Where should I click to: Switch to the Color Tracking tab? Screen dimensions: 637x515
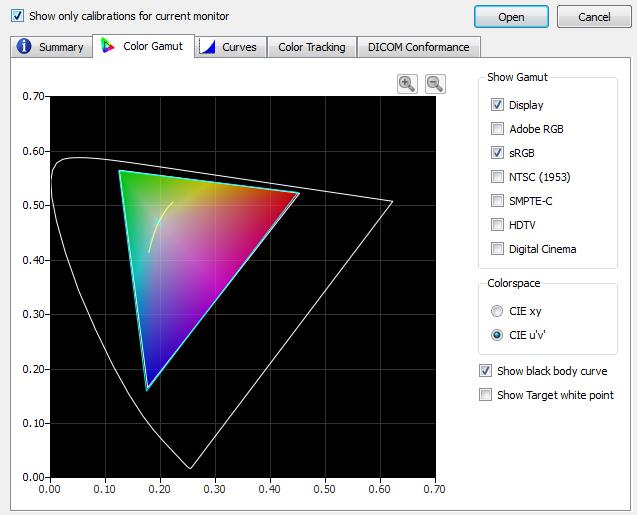click(x=312, y=47)
